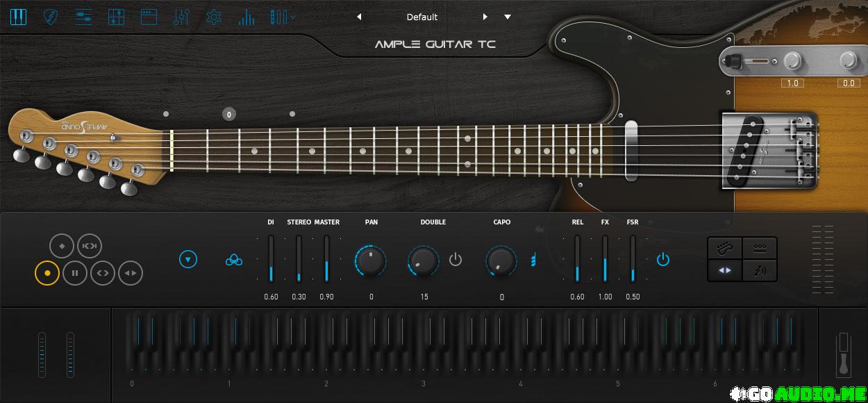Select the 1.0 value box under knob
This screenshot has height=403, width=868.
point(792,83)
